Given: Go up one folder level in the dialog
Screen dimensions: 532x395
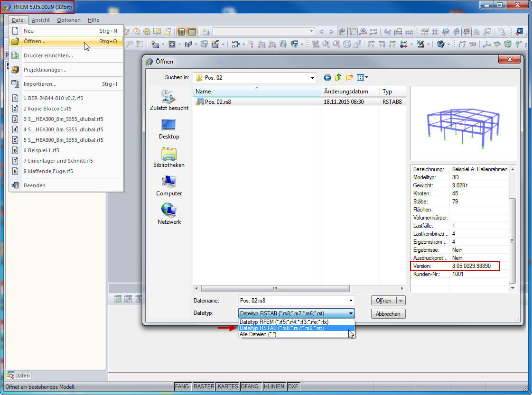Looking at the screenshot, I should click(x=338, y=77).
